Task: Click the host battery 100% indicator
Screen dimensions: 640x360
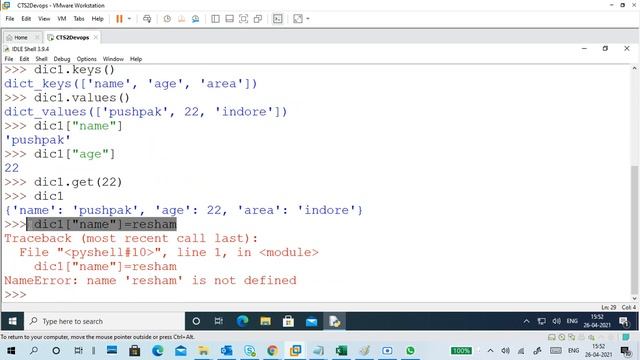Action: [x=461, y=351]
